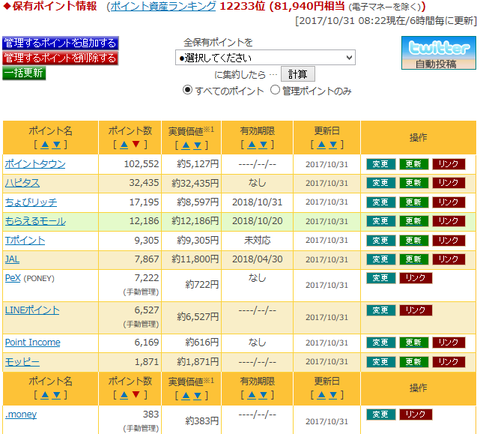The width and height of the screenshot is (480, 434).
Task: Click リンク in ポイントタウン row
Action: pyautogui.click(x=449, y=164)
